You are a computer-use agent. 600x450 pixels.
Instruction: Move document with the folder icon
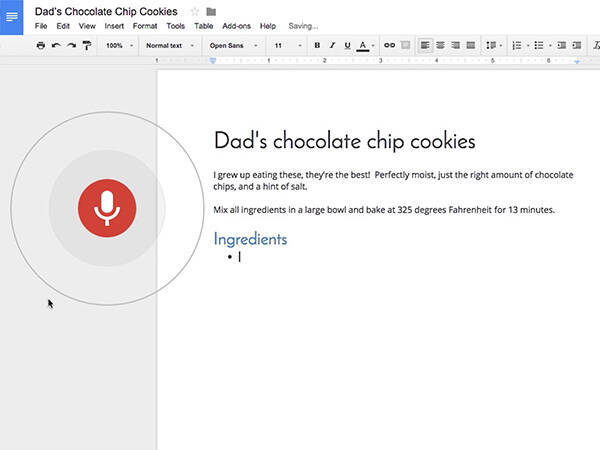pyautogui.click(x=211, y=12)
